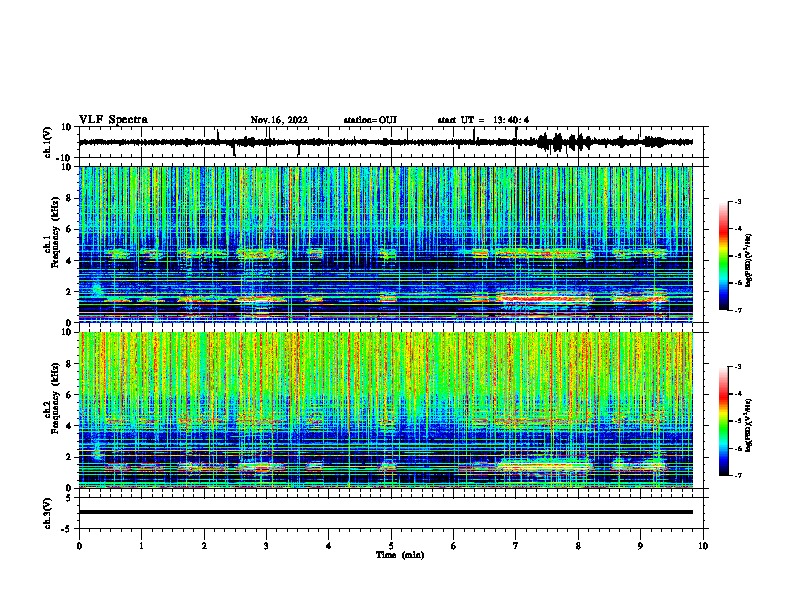Click the time axis tick label '3'

click(266, 546)
